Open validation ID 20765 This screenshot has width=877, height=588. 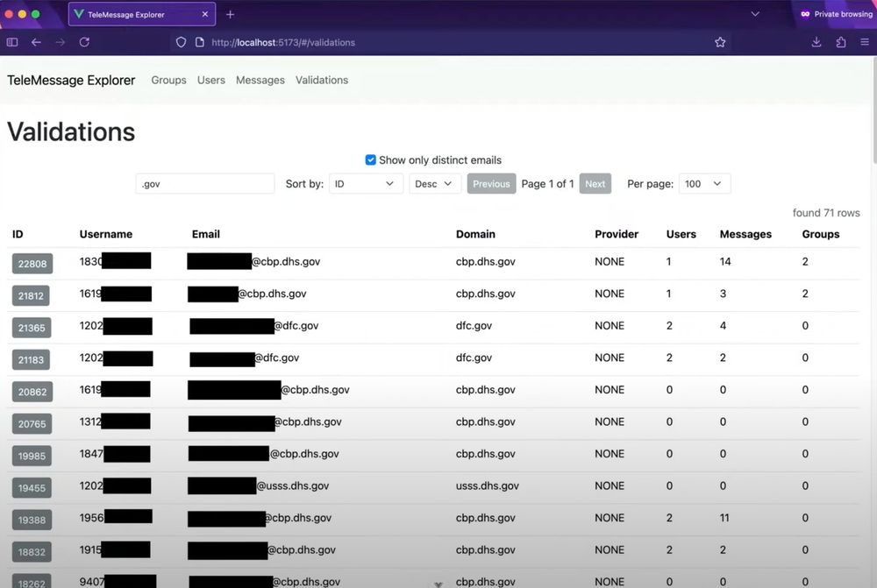tap(32, 423)
